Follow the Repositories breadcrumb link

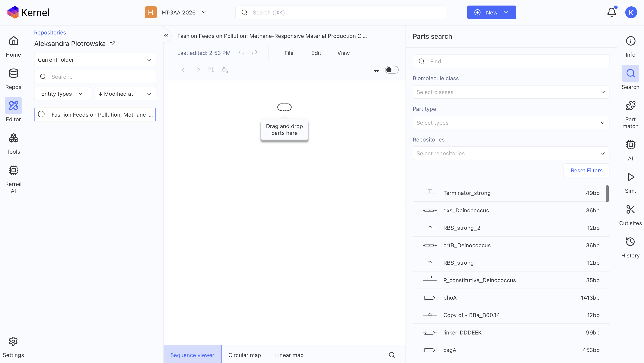(50, 33)
